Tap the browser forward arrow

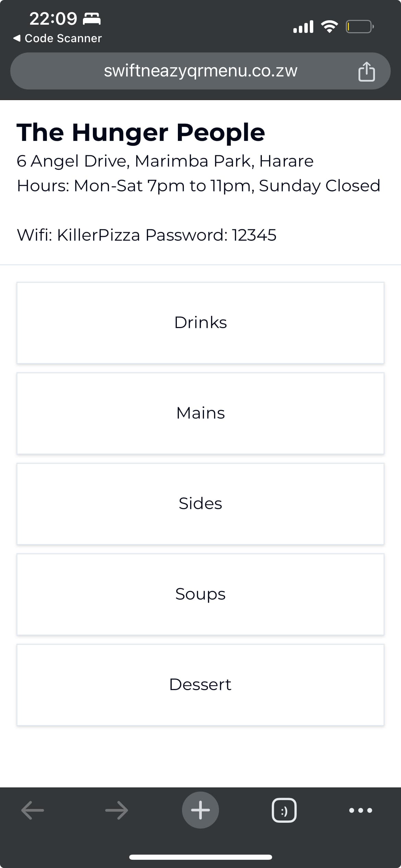(117, 810)
